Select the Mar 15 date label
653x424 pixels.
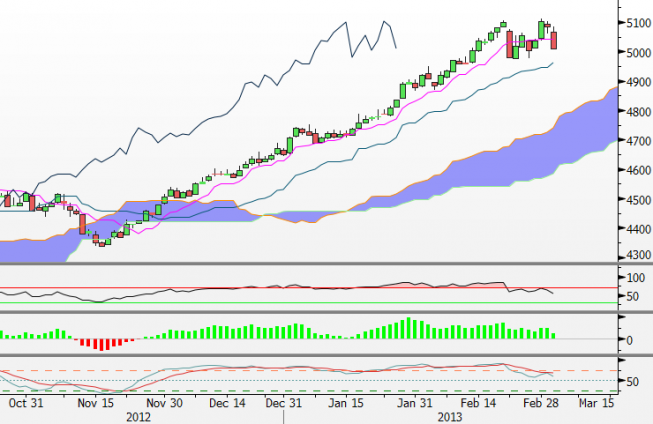[596, 403]
